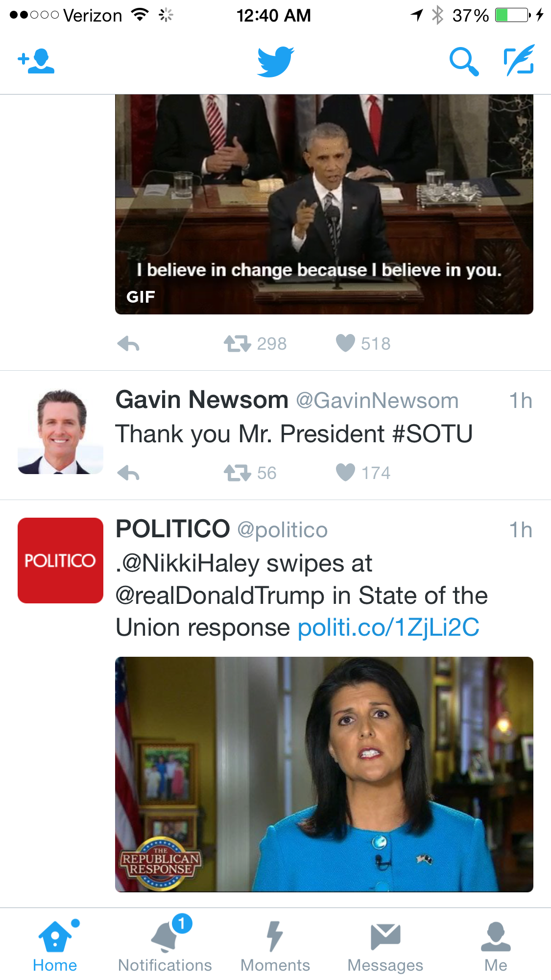
Task: Open the Messages tab
Action: click(385, 945)
